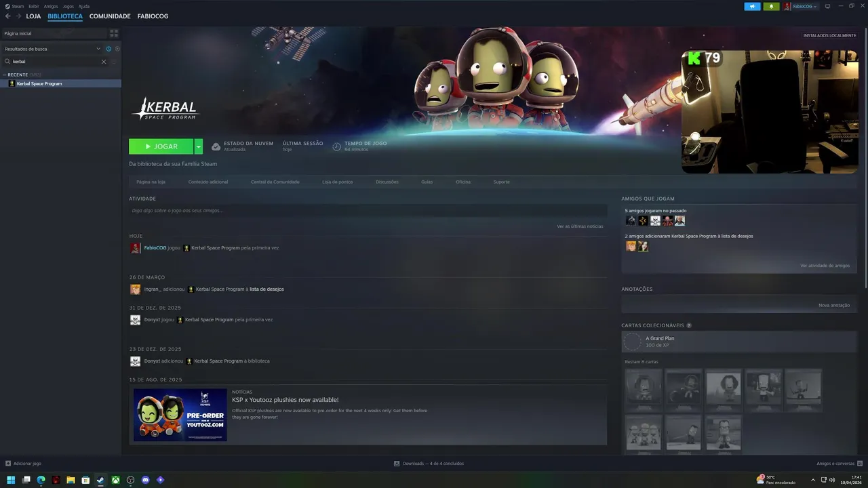Click first friend avatar who played previously

(631, 221)
